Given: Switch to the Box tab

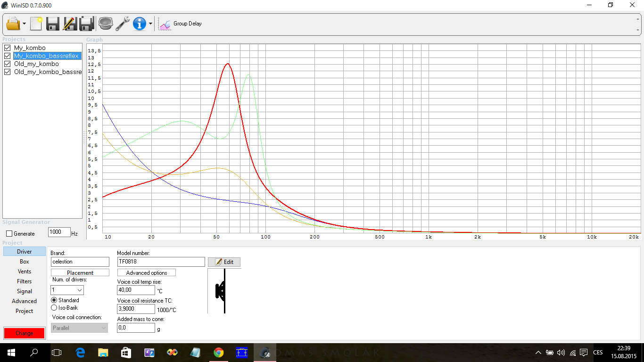Looking at the screenshot, I should pyautogui.click(x=25, y=262).
